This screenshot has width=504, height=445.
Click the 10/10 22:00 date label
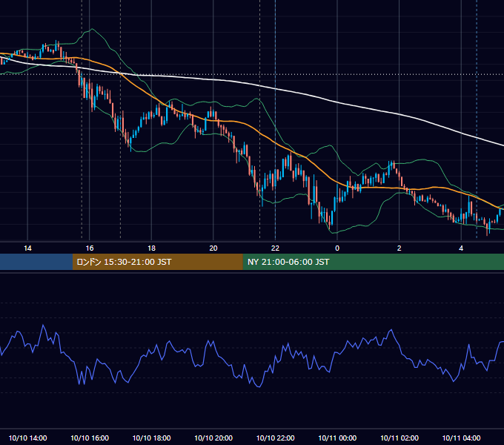tap(276, 438)
